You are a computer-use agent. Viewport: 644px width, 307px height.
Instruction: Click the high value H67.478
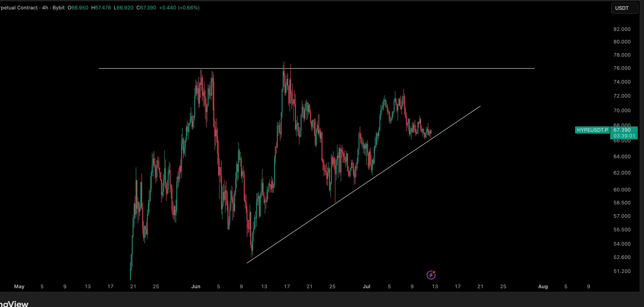tap(101, 8)
